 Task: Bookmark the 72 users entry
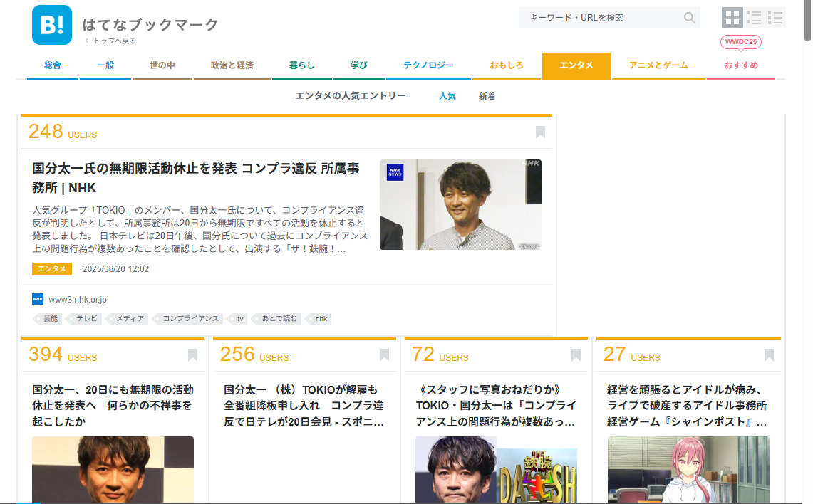(576, 355)
